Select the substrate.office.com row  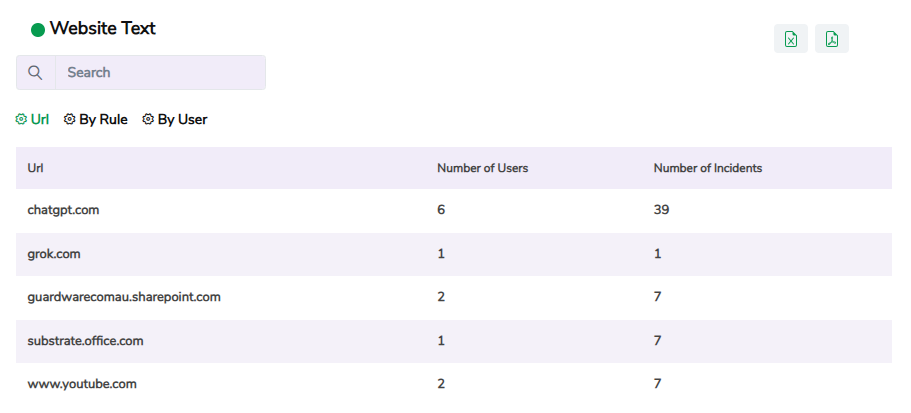[85, 341]
